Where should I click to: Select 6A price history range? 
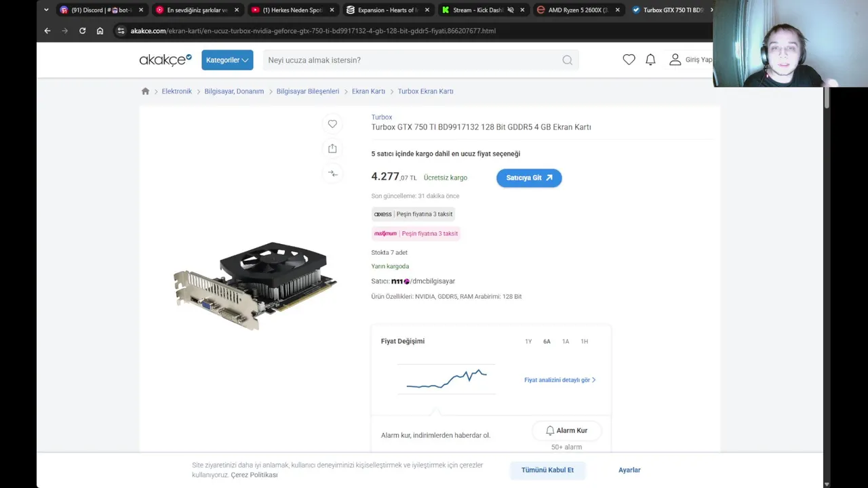[547, 342]
